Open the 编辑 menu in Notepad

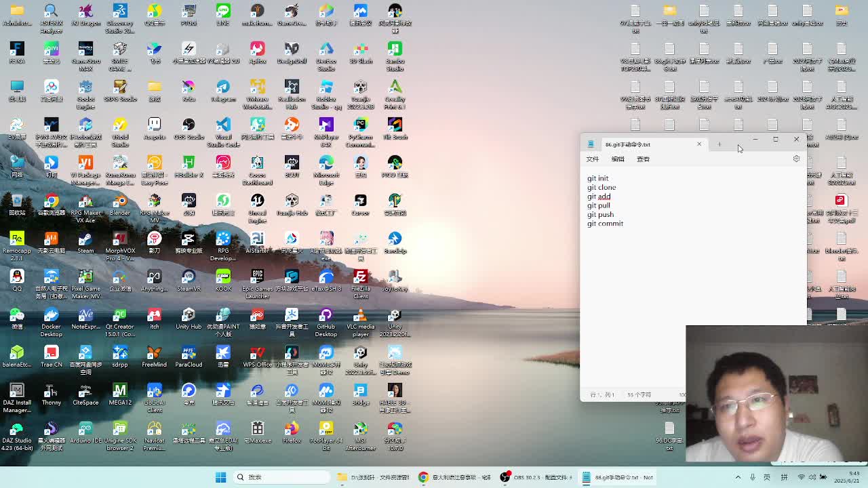click(x=618, y=159)
